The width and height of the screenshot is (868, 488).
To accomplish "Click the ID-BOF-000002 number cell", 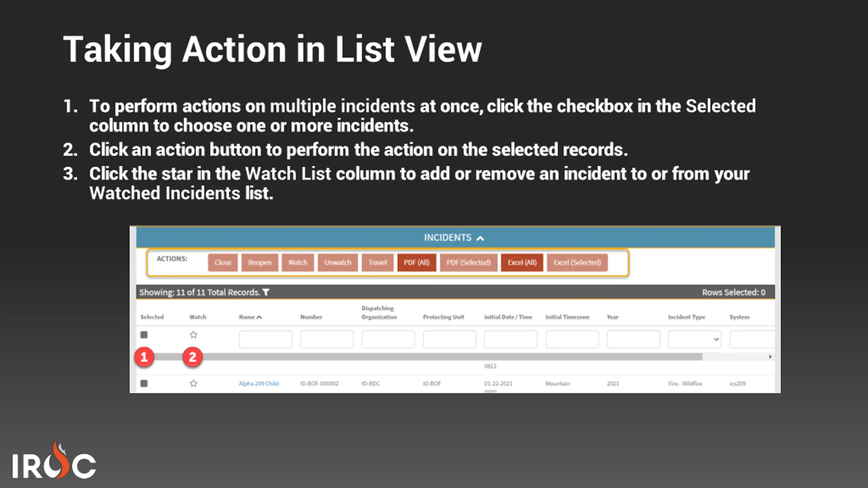I will [319, 383].
